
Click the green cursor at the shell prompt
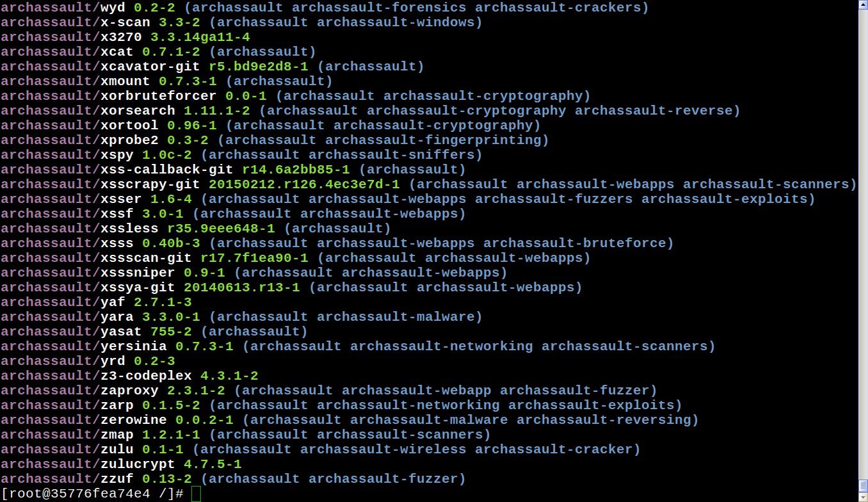tap(196, 494)
